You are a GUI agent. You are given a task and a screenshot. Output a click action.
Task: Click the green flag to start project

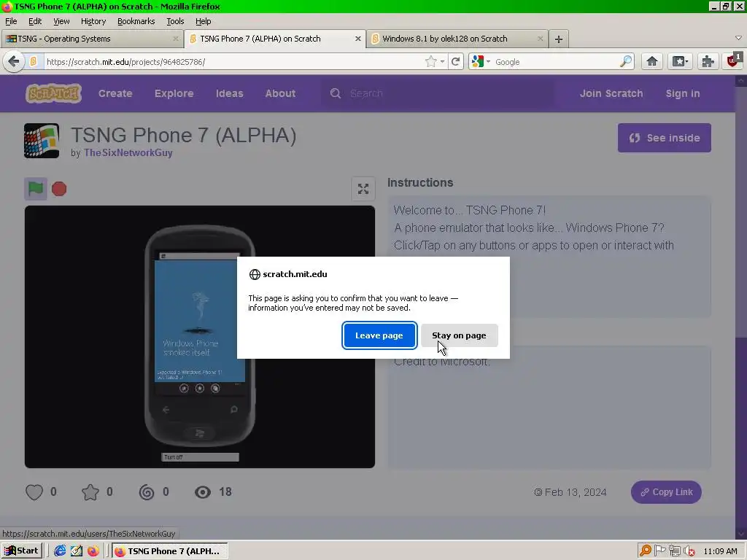(x=36, y=189)
